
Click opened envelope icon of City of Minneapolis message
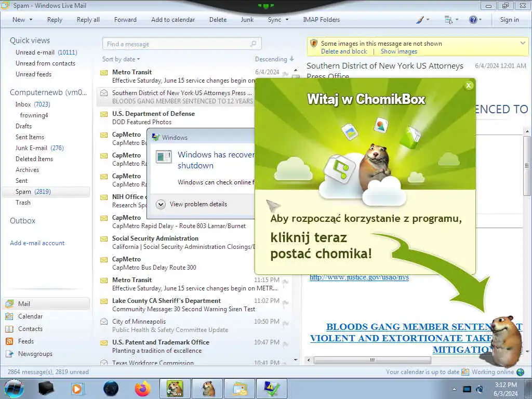(104, 322)
